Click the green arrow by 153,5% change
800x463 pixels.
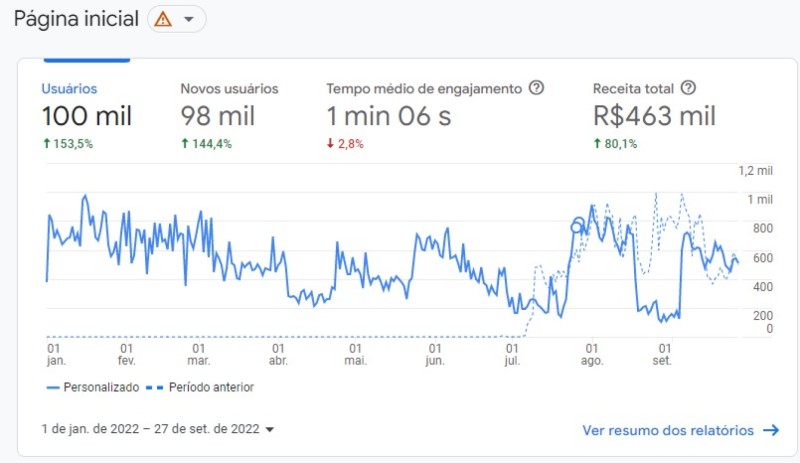(47, 143)
